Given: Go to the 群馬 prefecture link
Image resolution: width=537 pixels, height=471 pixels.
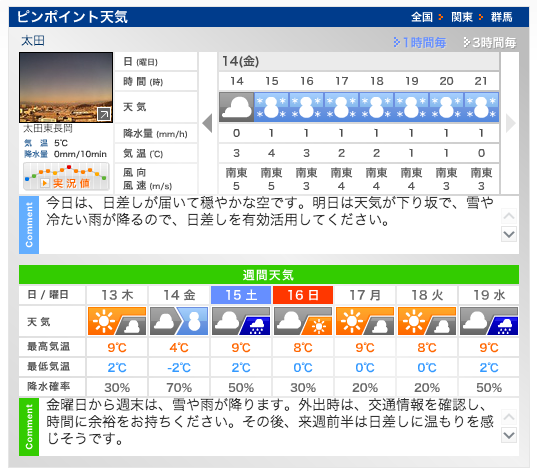Looking at the screenshot, I should point(502,17).
